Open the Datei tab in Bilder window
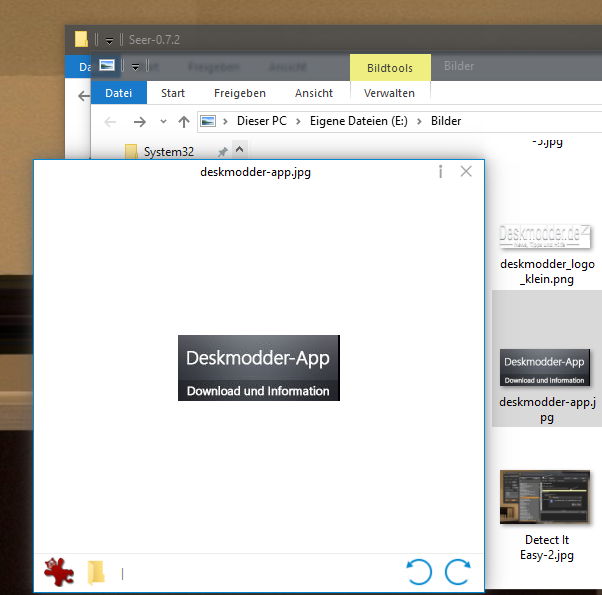This screenshot has width=602, height=595. (119, 93)
